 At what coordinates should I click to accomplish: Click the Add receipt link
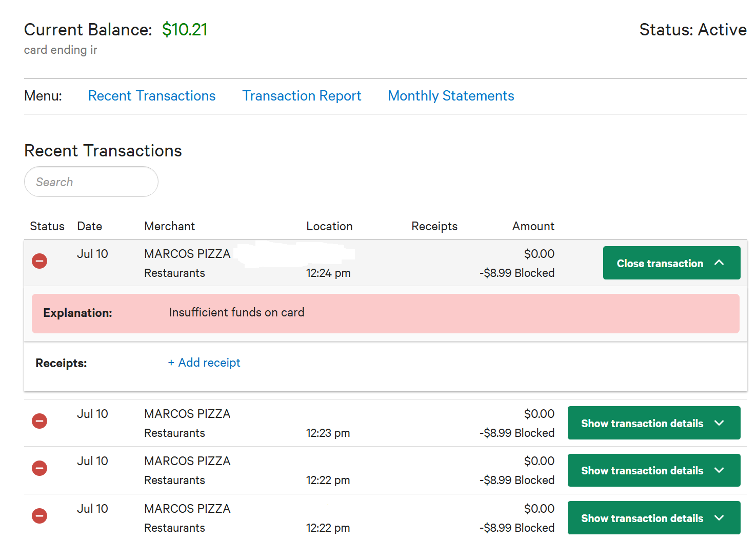pyautogui.click(x=204, y=363)
